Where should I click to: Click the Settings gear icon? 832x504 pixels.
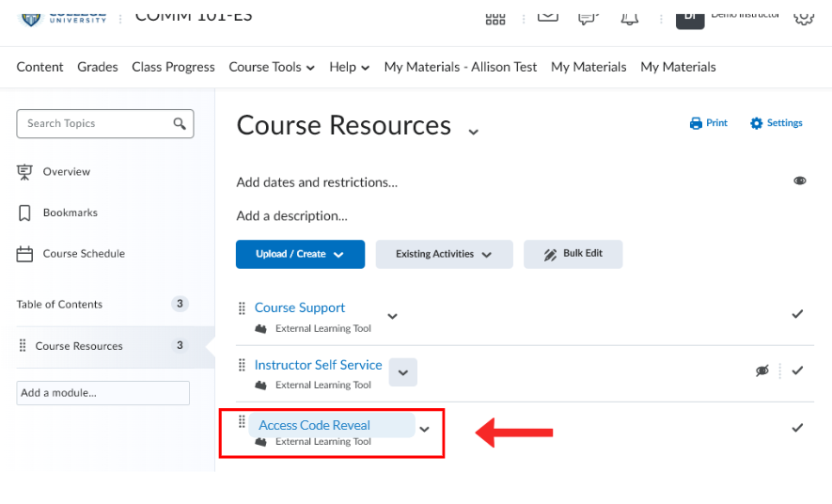[x=756, y=123]
